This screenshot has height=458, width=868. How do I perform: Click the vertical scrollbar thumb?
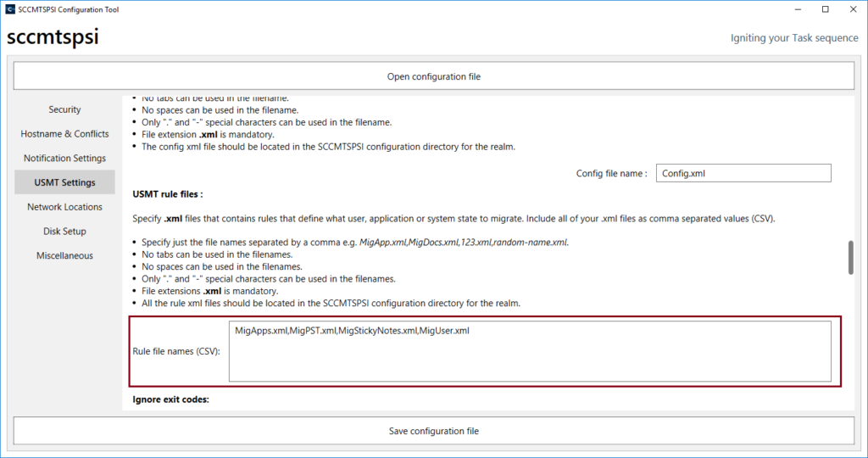(x=850, y=258)
